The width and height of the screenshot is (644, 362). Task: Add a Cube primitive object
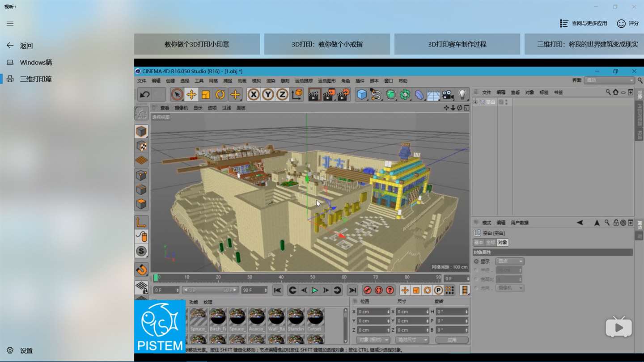tap(362, 94)
